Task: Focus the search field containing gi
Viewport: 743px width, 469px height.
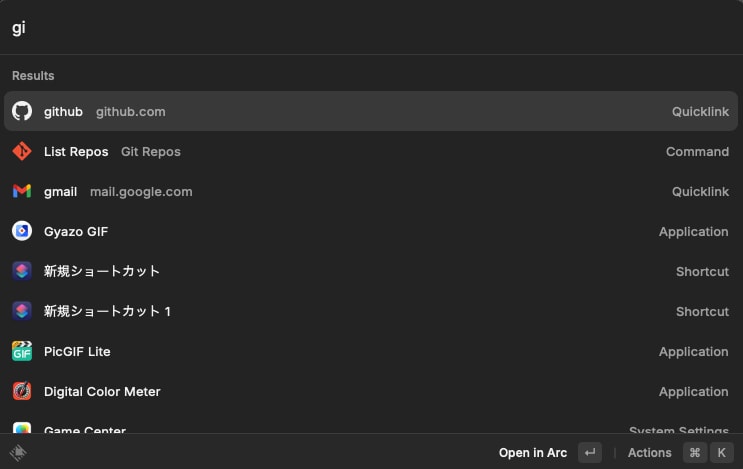Action: click(372, 27)
